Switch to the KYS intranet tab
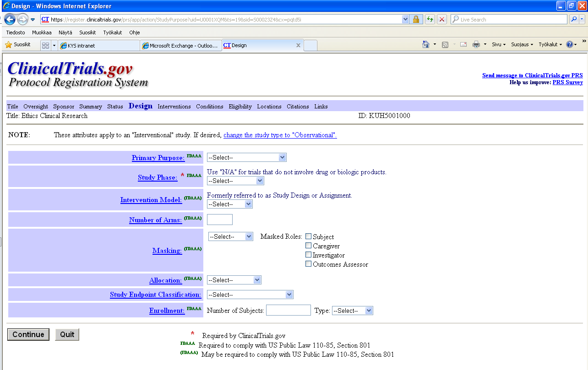Viewport: 588px width, 370px height. pos(98,45)
